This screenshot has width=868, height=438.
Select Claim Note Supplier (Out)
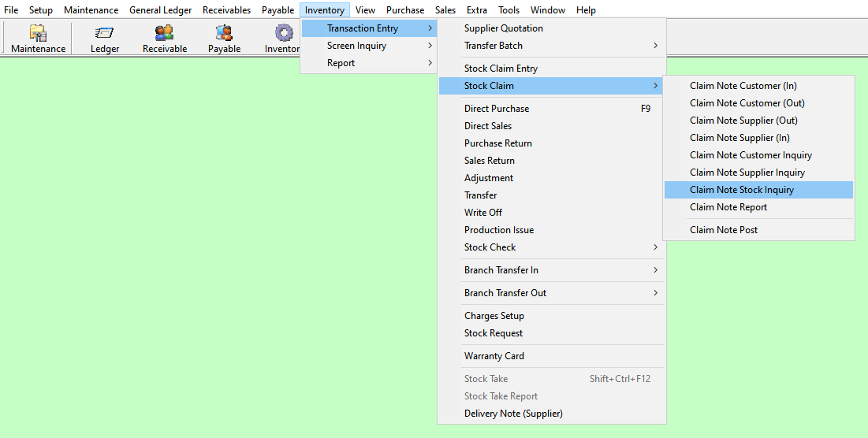[x=759, y=121]
